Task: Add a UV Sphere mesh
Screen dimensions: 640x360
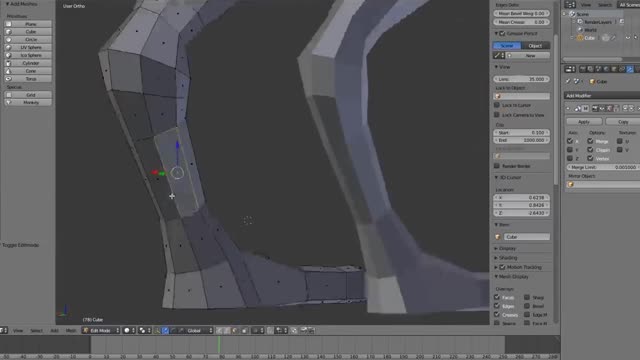Action: (28, 47)
